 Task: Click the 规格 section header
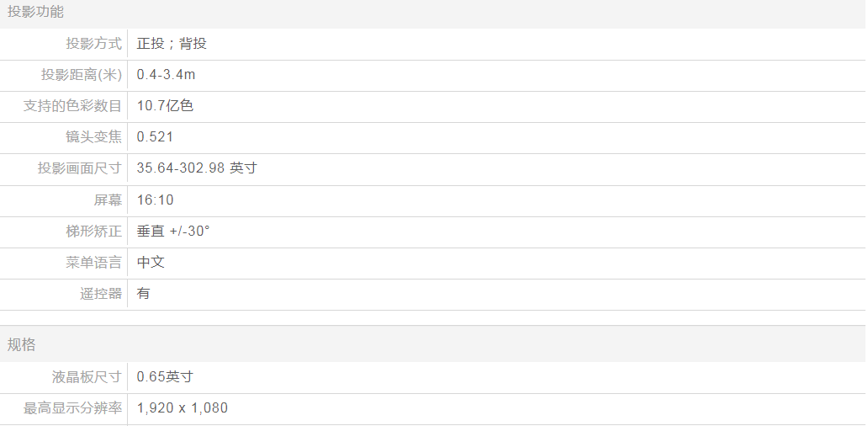22,344
